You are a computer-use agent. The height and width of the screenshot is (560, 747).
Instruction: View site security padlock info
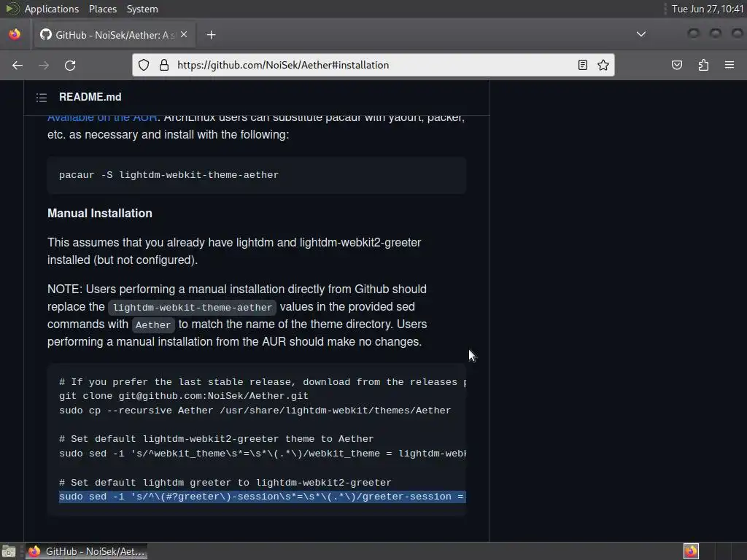pyautogui.click(x=164, y=65)
